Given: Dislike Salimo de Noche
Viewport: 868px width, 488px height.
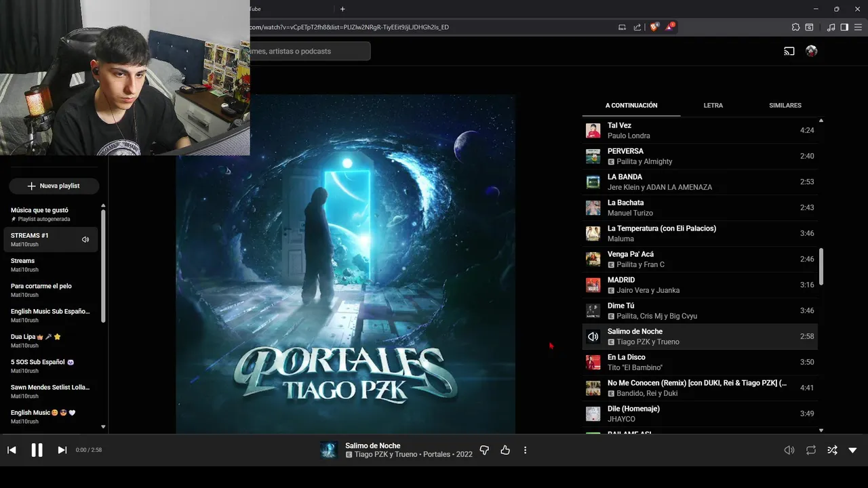Looking at the screenshot, I should pyautogui.click(x=484, y=450).
